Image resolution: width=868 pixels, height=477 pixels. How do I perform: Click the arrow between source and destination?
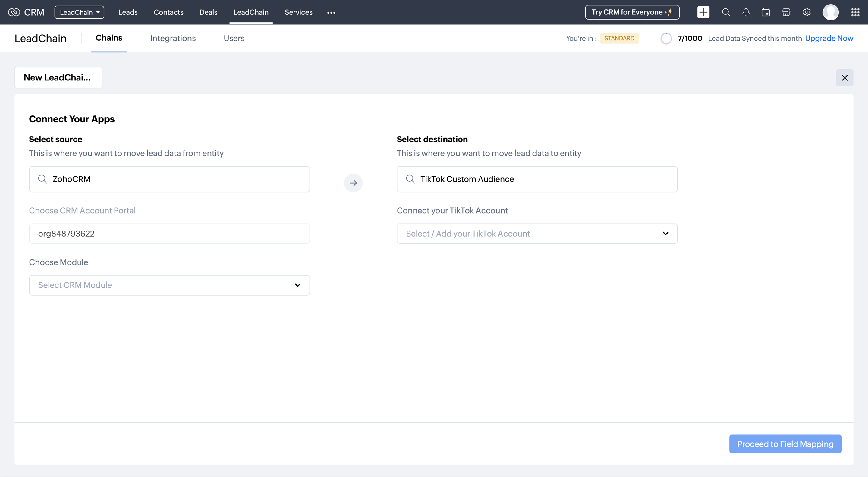point(353,183)
